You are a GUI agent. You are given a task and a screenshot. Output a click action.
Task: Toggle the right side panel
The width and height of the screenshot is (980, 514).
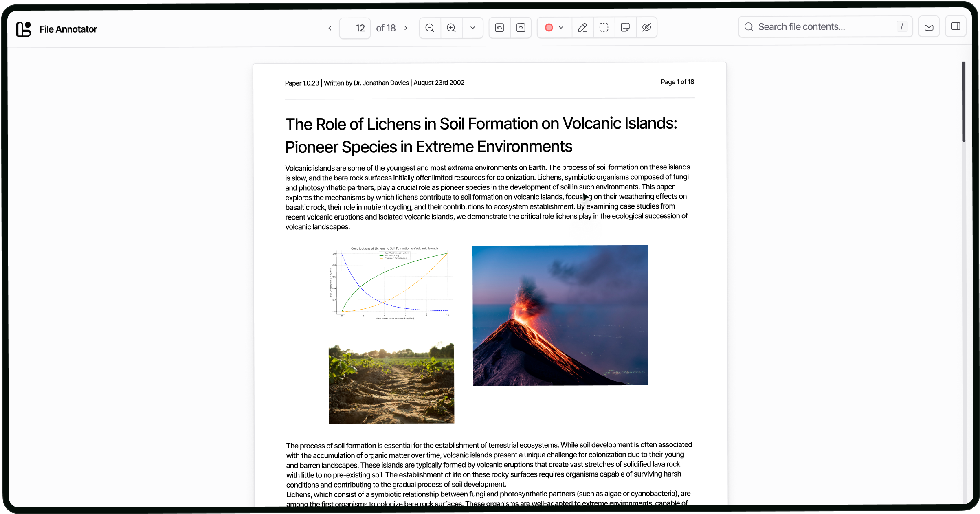pyautogui.click(x=956, y=26)
